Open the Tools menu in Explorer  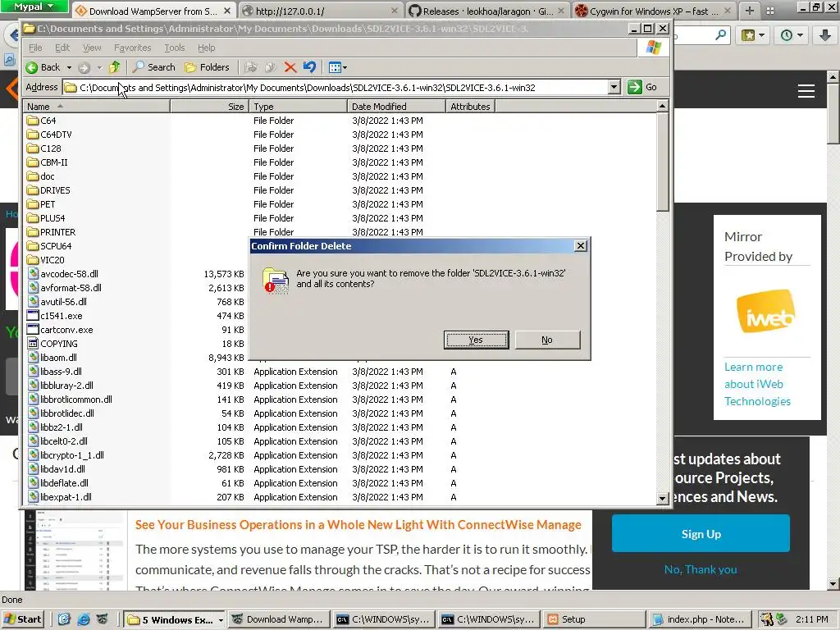[175, 48]
